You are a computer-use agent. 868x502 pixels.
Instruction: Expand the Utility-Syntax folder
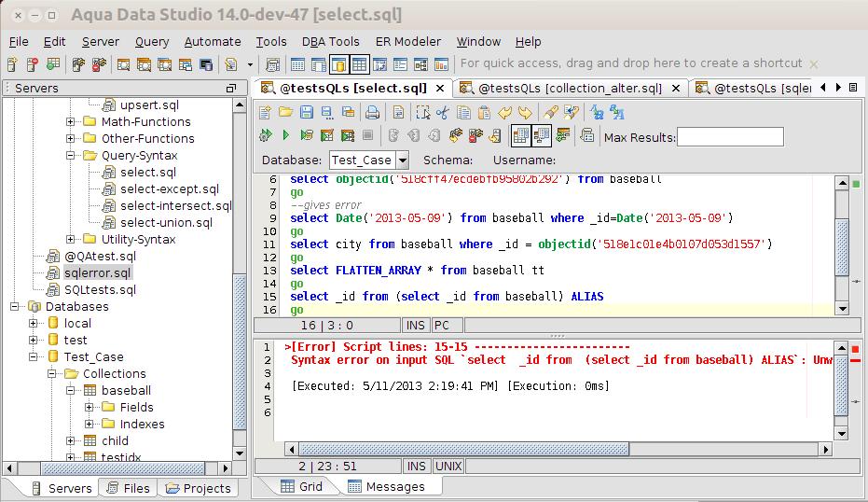click(x=70, y=240)
